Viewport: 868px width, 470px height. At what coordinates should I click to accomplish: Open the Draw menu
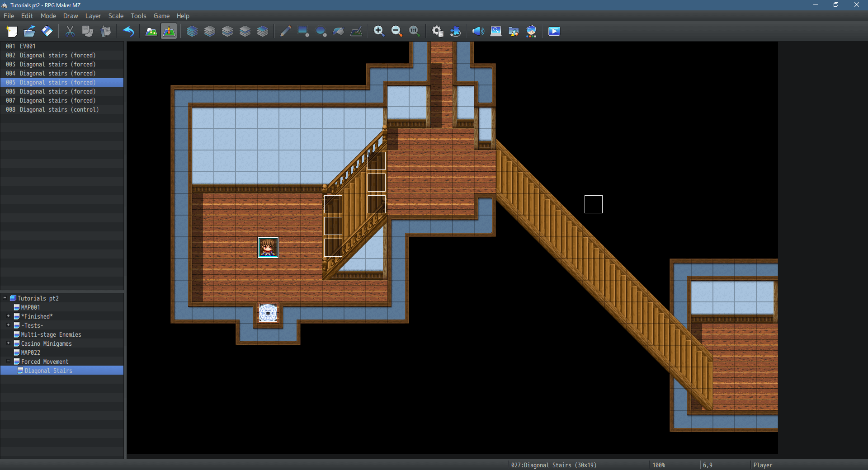(x=71, y=16)
